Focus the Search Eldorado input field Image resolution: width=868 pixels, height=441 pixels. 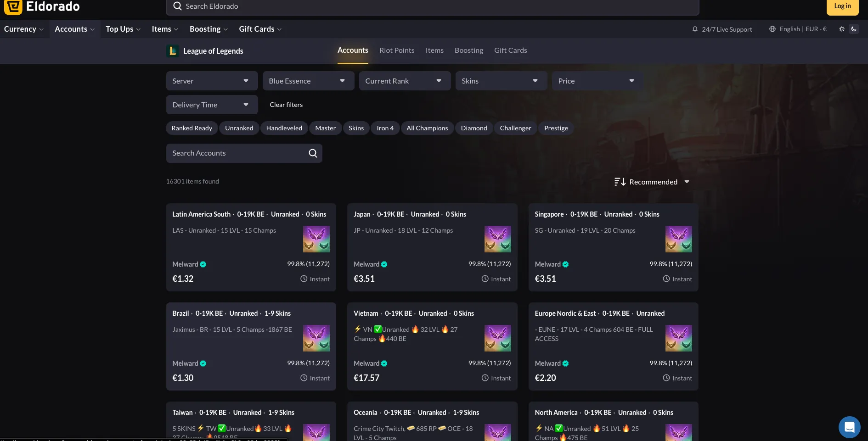433,6
